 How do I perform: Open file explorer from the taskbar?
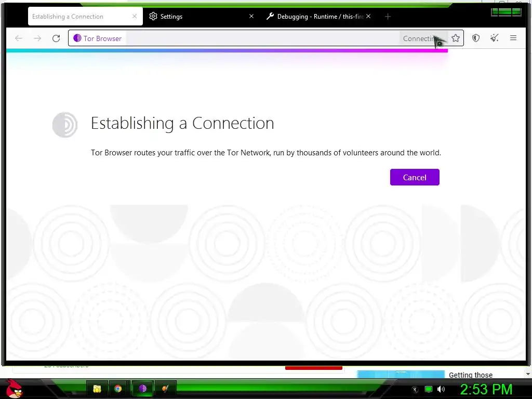coord(97,389)
